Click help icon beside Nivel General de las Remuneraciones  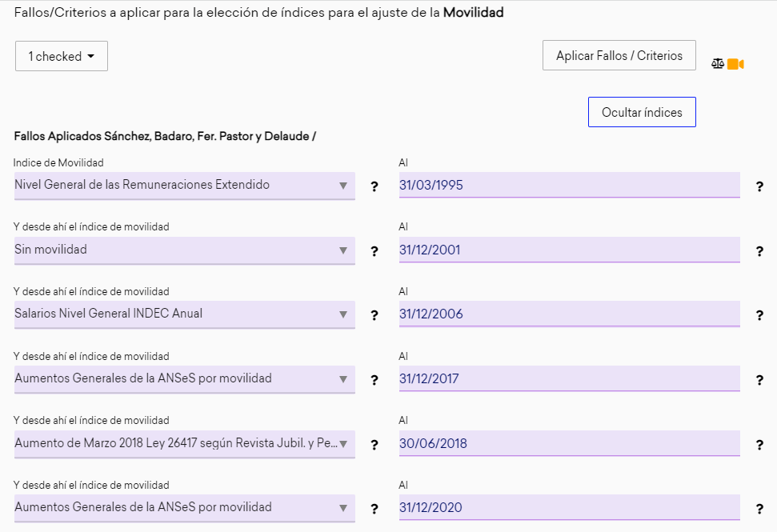[374, 186]
